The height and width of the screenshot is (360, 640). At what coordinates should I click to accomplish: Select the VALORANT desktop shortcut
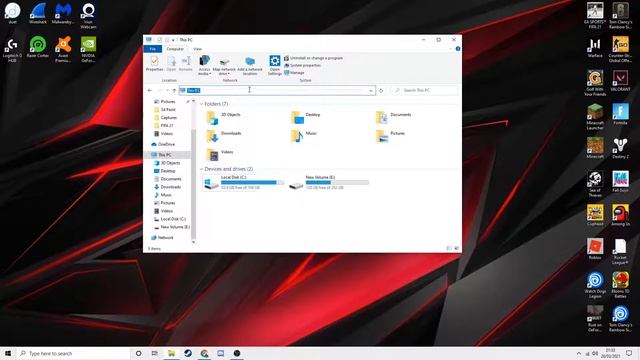click(x=620, y=81)
